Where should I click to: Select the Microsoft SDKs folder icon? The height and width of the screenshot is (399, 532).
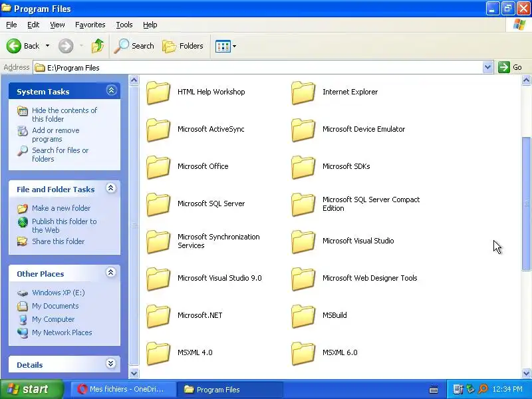(303, 167)
